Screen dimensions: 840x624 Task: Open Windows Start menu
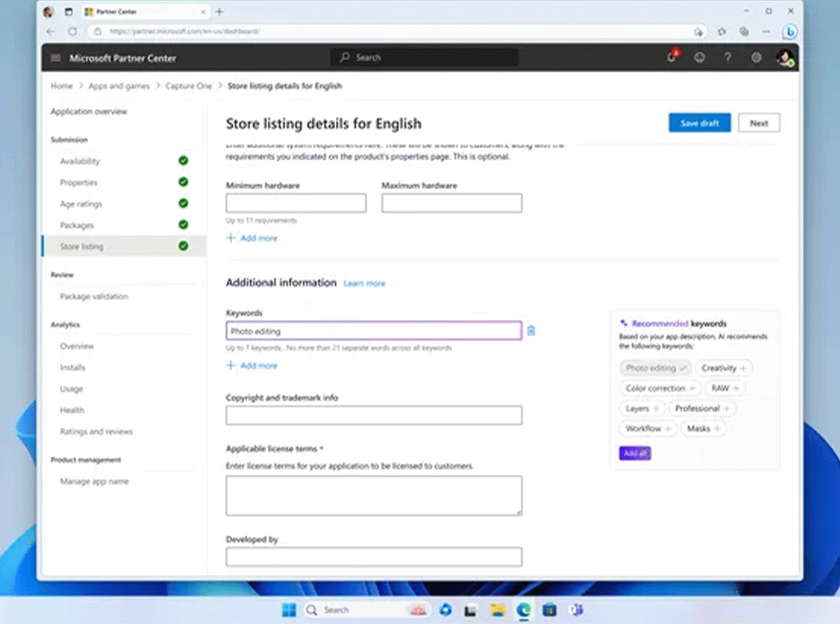click(x=288, y=610)
